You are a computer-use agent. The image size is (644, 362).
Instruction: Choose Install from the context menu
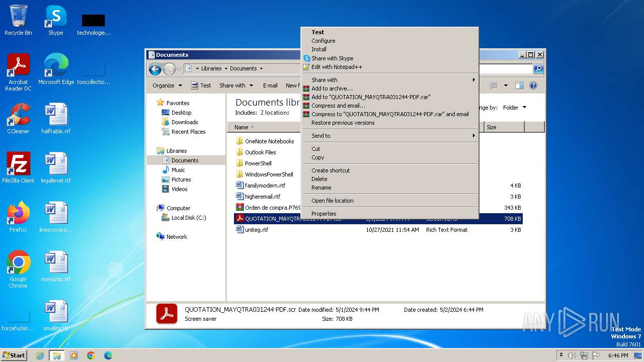pyautogui.click(x=389, y=49)
